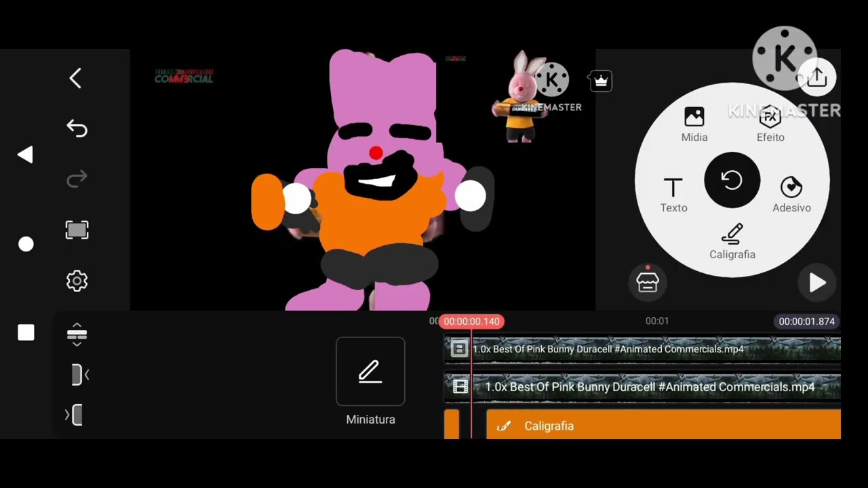The image size is (868, 488).
Task: Select the orange Caligrafia layer on timeline
Action: [x=663, y=426]
